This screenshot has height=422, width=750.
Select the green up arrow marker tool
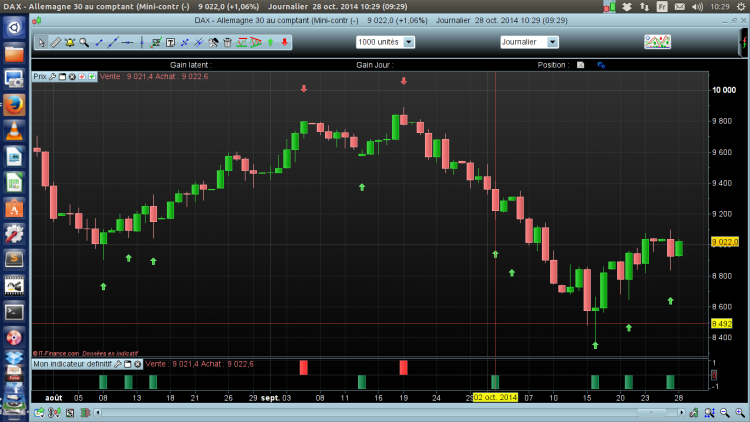click(x=270, y=43)
